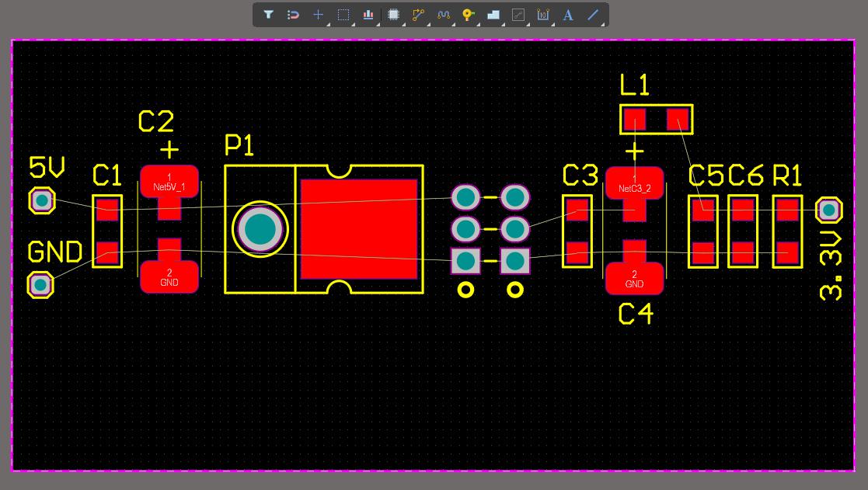868x490 pixels.
Task: Select the 5V silkscreen label
Action: (47, 167)
